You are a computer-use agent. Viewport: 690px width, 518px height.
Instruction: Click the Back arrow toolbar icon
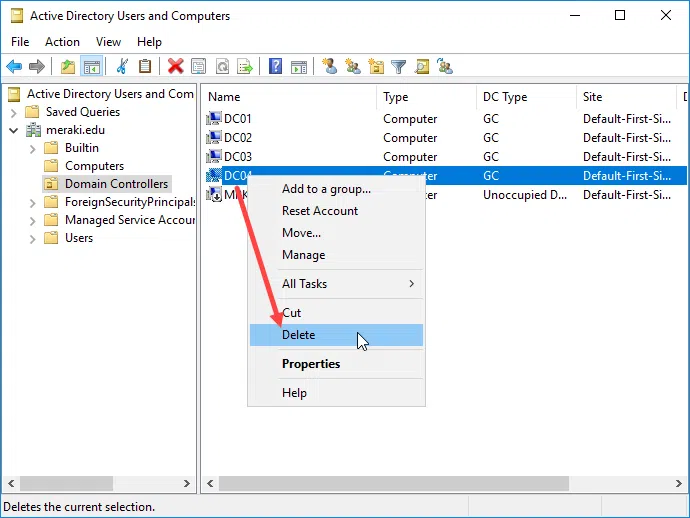coord(14,66)
